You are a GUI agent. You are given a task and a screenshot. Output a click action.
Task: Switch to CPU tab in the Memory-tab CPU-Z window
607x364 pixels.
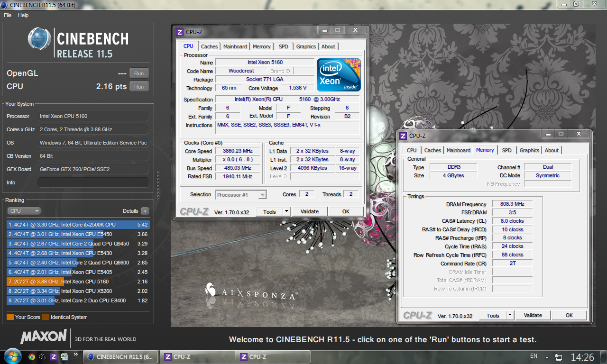click(412, 150)
